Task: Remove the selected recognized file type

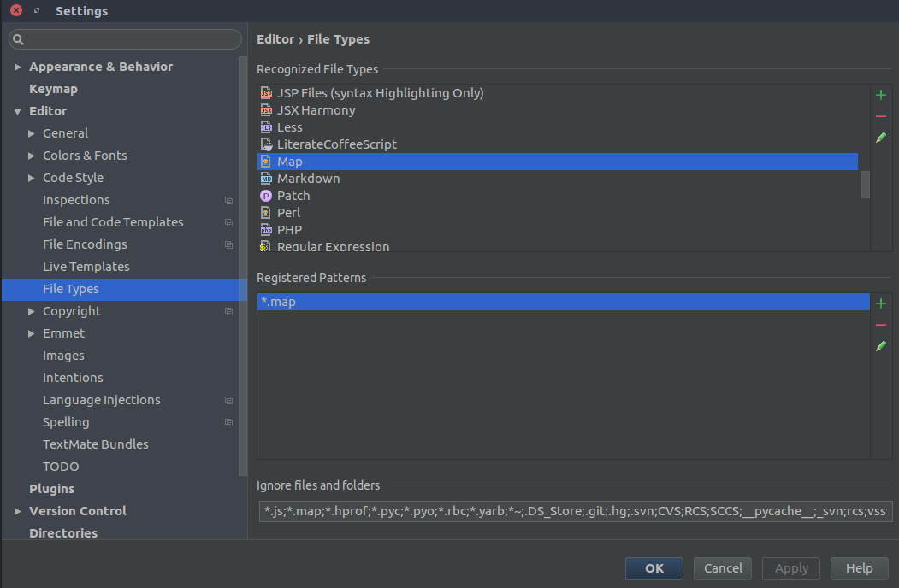Action: [x=881, y=116]
